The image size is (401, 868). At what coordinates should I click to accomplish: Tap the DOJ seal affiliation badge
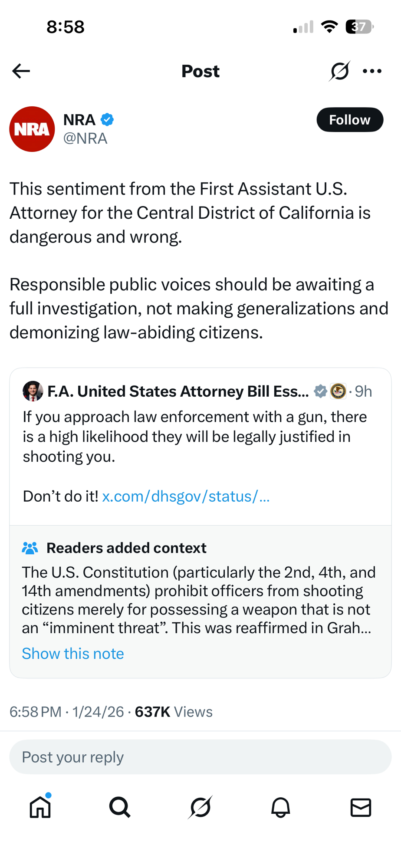tap(338, 391)
